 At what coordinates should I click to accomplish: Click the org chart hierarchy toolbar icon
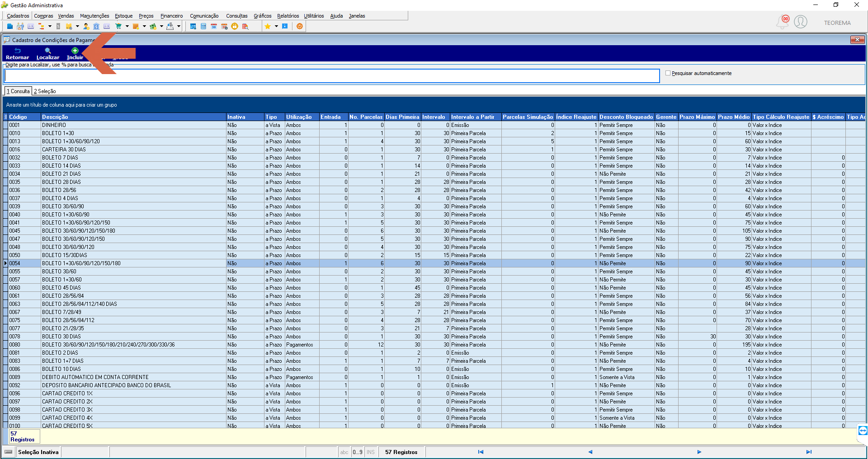[41, 27]
